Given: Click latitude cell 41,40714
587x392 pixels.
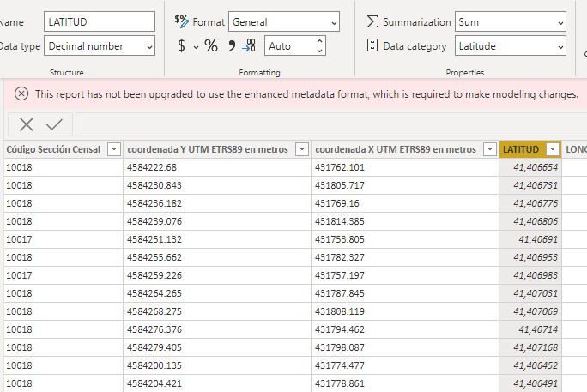Looking at the screenshot, I should [x=530, y=329].
